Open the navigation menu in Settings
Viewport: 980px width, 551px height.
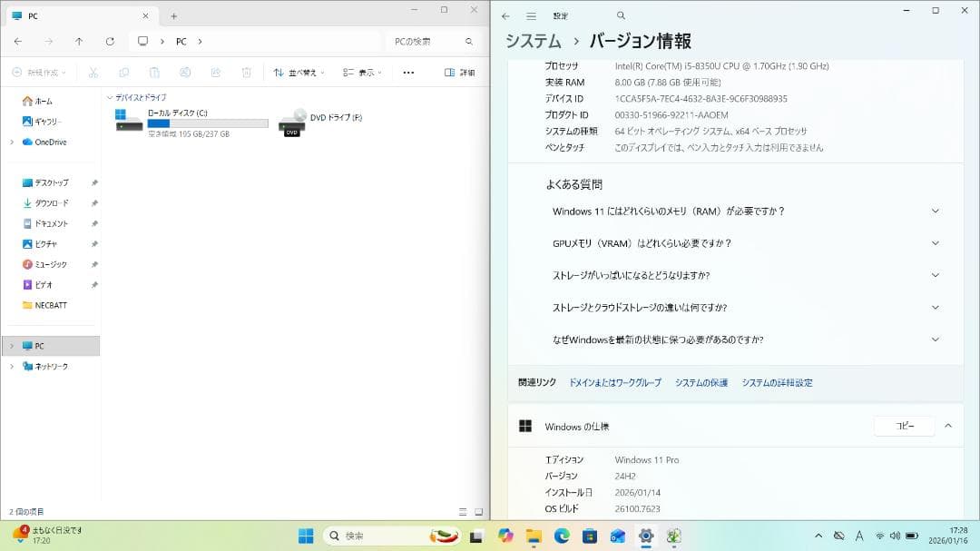pos(531,15)
